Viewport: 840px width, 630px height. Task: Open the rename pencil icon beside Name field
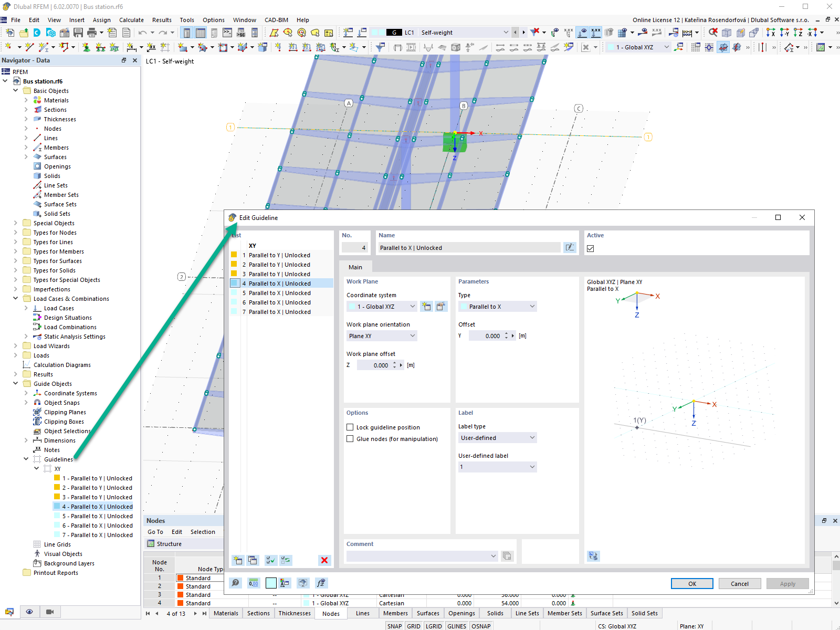[570, 247]
